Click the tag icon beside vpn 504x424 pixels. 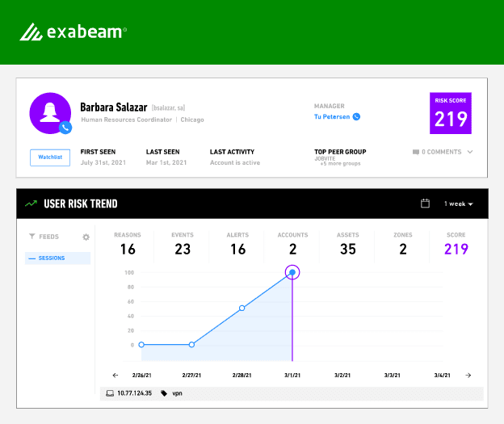pos(164,393)
